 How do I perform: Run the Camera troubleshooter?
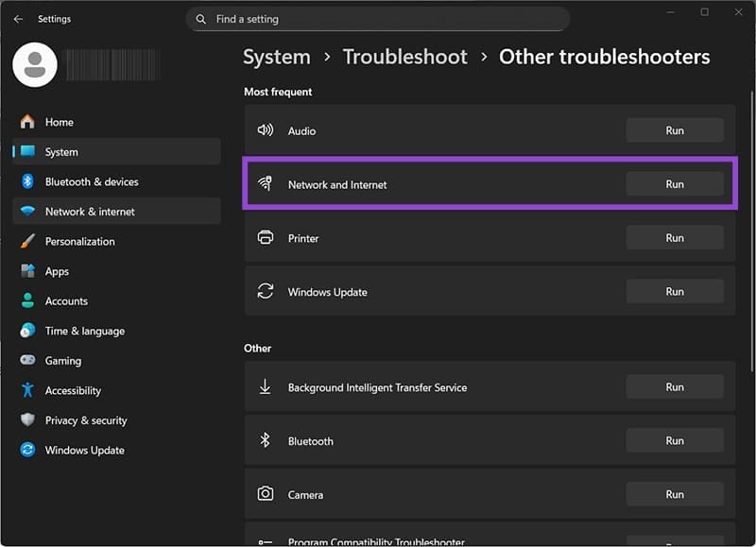674,494
